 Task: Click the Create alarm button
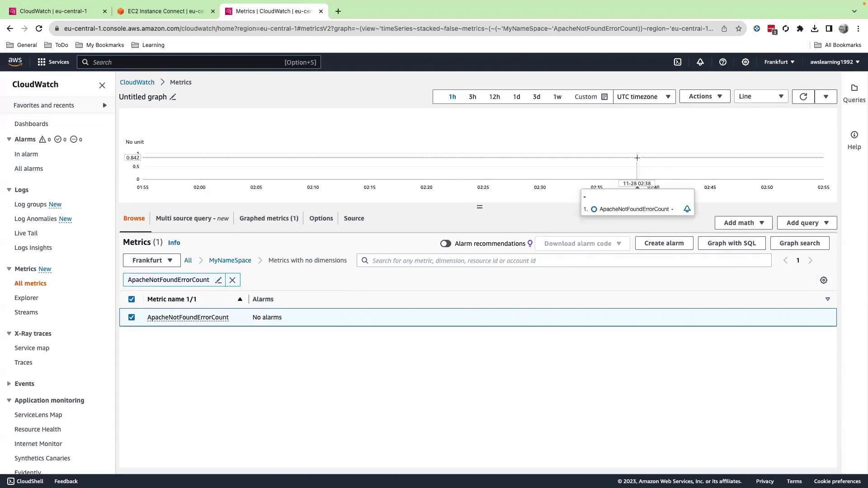coord(664,243)
